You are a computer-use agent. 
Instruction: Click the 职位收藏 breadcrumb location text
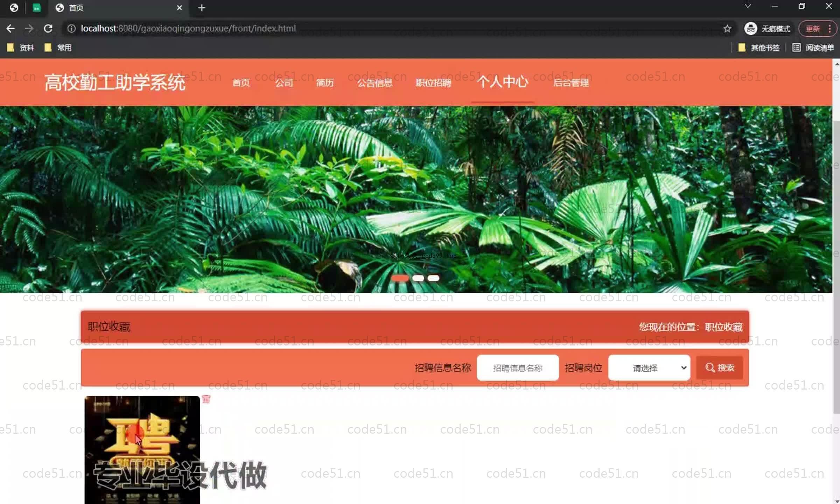click(x=723, y=327)
